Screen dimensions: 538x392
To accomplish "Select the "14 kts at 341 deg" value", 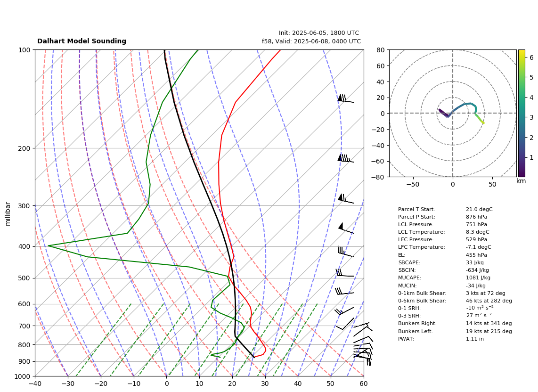I will coord(489,323).
